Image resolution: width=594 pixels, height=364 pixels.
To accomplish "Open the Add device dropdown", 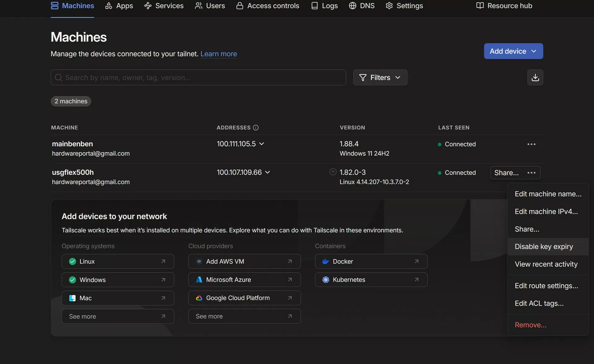I will pyautogui.click(x=513, y=51).
